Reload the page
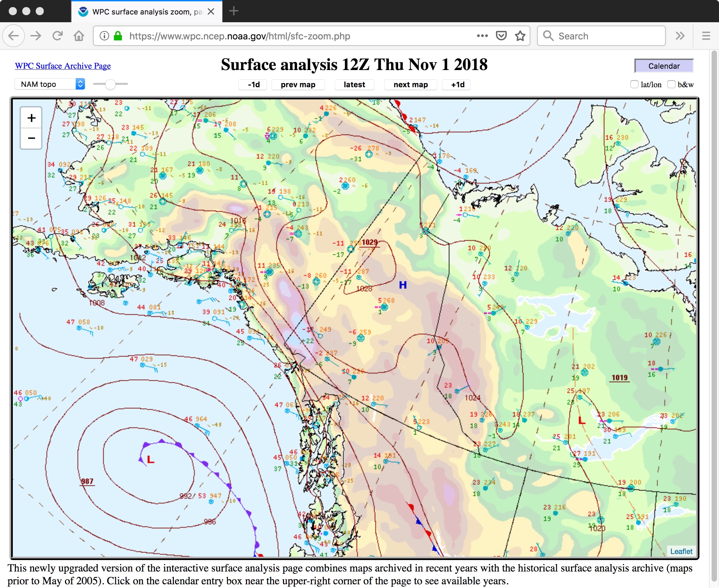This screenshot has height=588, width=719. coord(58,36)
